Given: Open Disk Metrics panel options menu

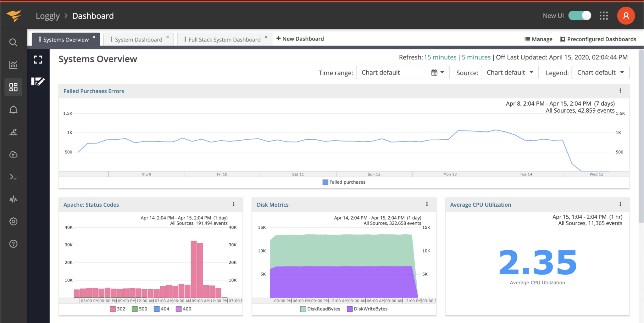Looking at the screenshot, I should (427, 204).
